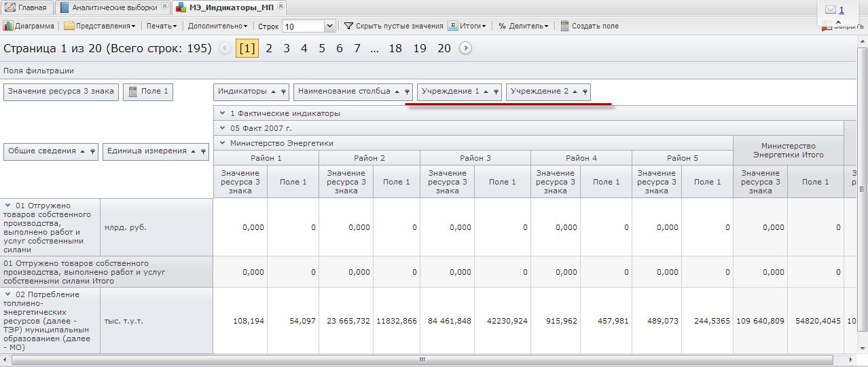The width and height of the screenshot is (868, 367).
Task: Select the Район 1 column header
Action: [266, 158]
